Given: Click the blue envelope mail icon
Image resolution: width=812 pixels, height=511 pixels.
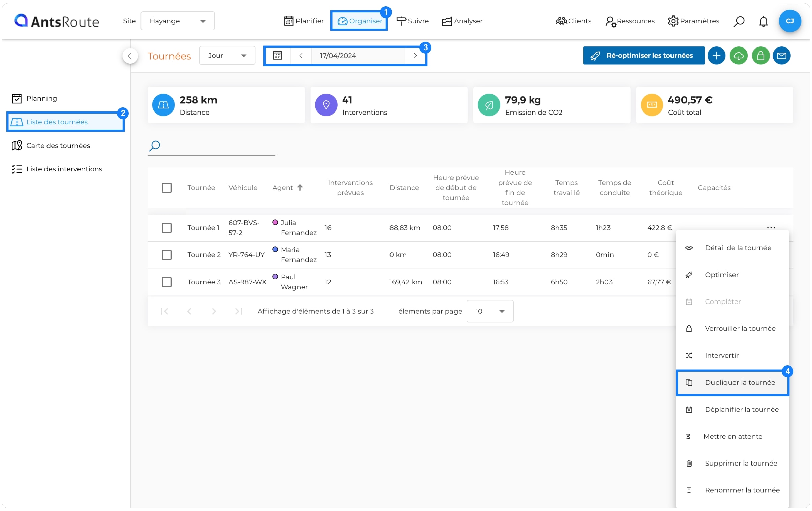Looking at the screenshot, I should point(782,55).
